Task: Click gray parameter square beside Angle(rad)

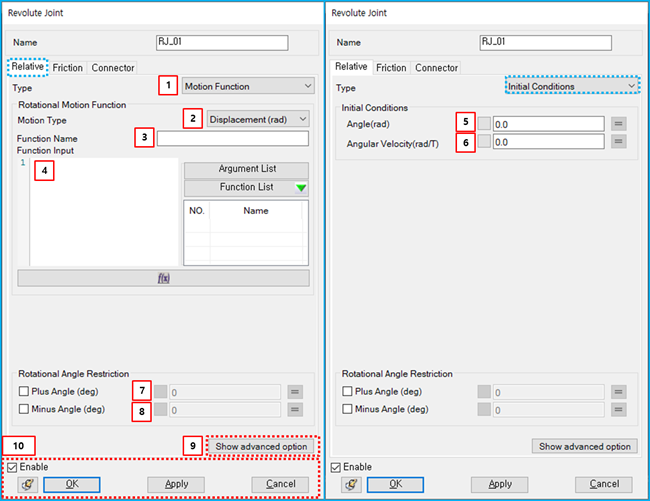Action: tap(484, 123)
